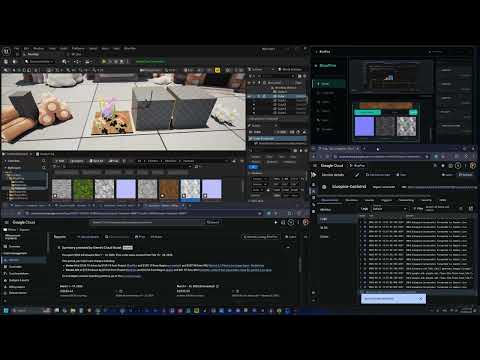480x360 pixels.
Task: Click Search button in lower-left Google Cloud
Action: click(x=213, y=222)
